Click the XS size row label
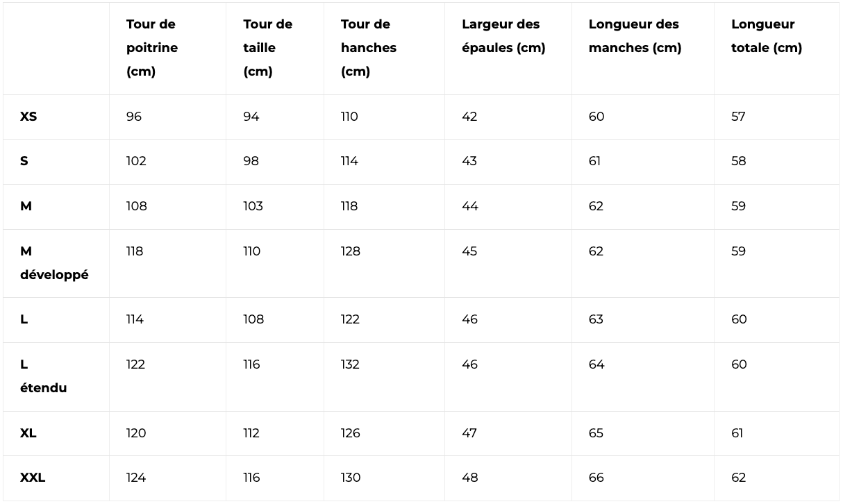Image resolution: width=843 pixels, height=504 pixels. tap(28, 117)
